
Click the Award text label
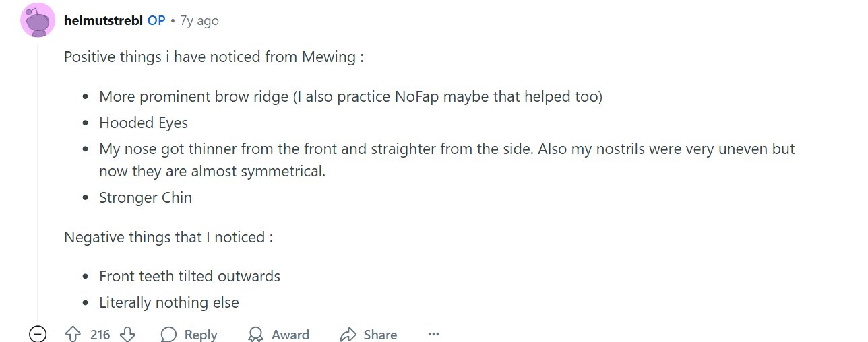tap(290, 335)
